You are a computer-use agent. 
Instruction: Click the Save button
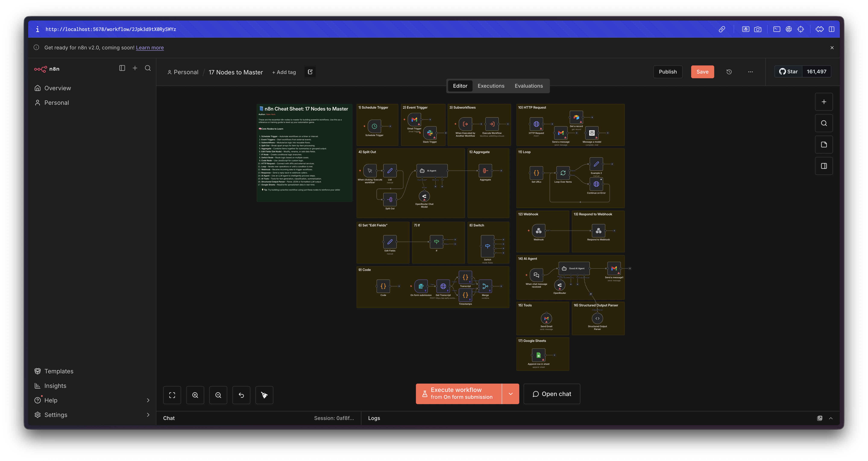pos(702,72)
